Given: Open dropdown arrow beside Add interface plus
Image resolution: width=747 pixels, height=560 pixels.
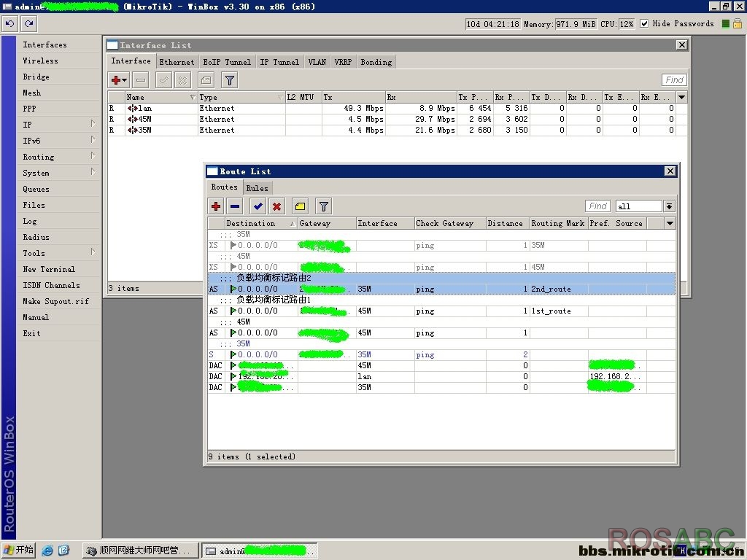Looking at the screenshot, I should click(x=125, y=80).
